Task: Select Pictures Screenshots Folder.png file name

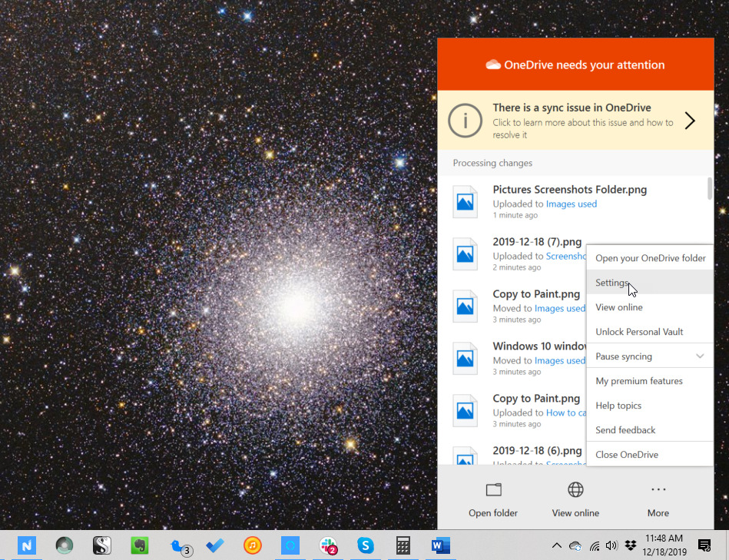Action: coord(569,190)
